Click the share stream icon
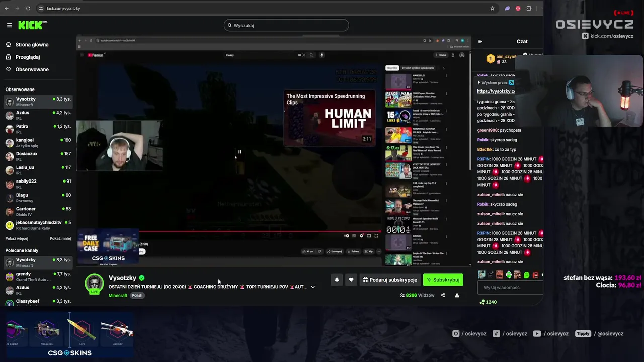The width and height of the screenshot is (644, 362). (443, 295)
